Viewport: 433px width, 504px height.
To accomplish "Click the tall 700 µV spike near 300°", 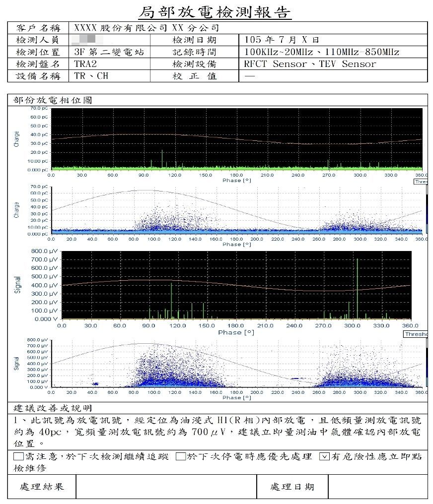I will (357, 288).
